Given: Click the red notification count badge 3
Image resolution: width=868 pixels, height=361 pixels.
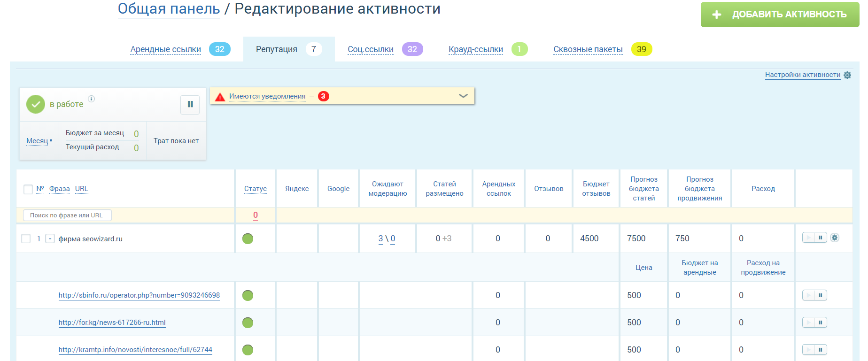Looking at the screenshot, I should [x=324, y=96].
